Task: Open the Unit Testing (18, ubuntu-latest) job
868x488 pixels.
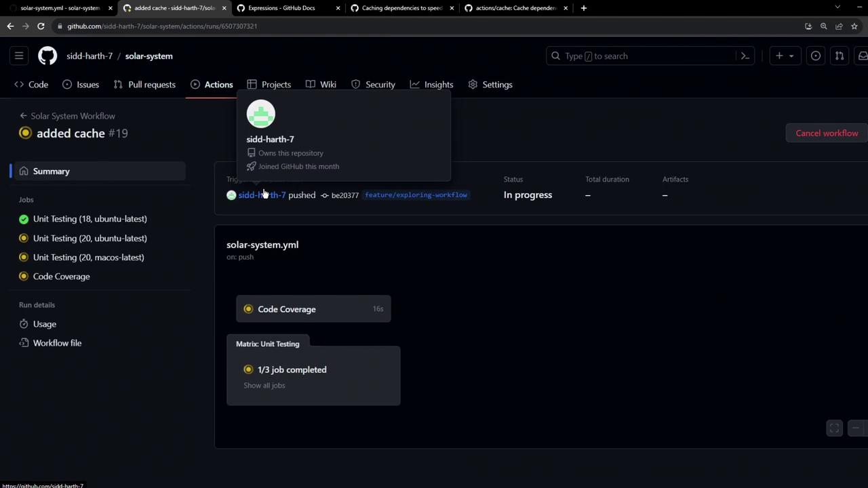Action: 90,219
